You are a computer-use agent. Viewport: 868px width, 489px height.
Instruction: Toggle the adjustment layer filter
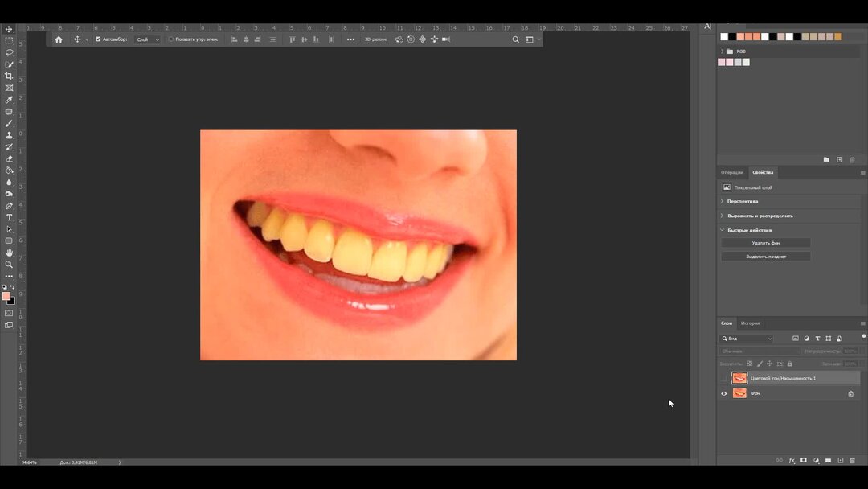point(807,339)
